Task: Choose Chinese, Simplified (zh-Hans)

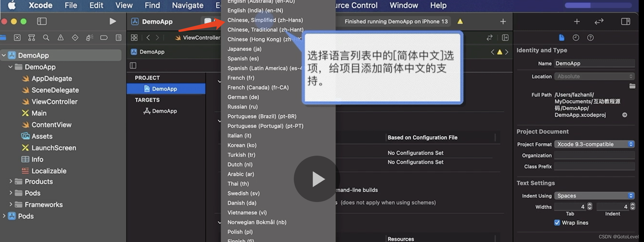Action: pyautogui.click(x=265, y=20)
